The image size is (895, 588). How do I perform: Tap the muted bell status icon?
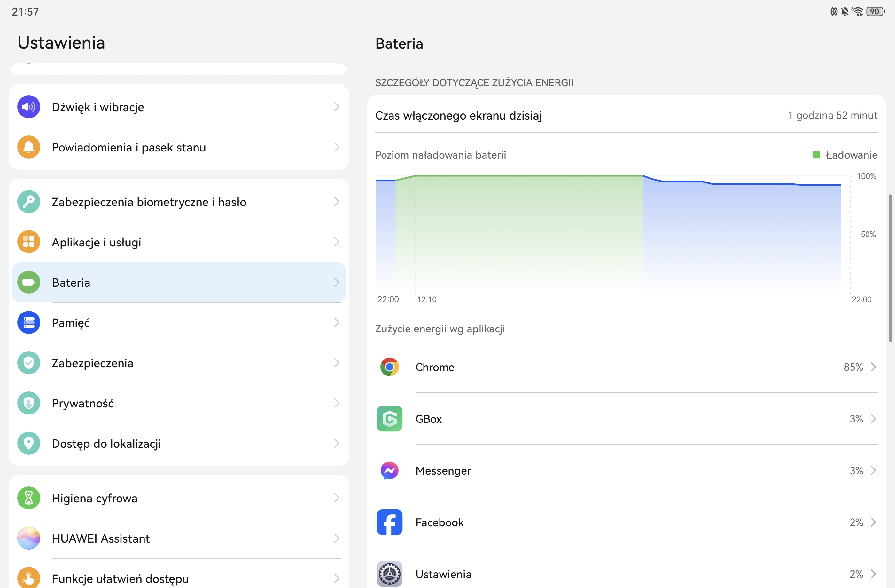(x=844, y=12)
